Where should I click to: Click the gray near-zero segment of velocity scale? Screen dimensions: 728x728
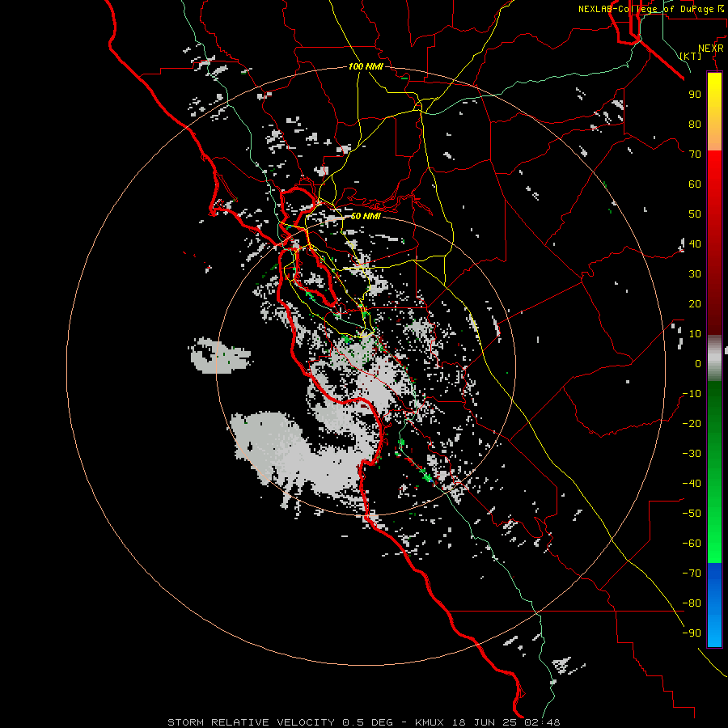point(714,358)
